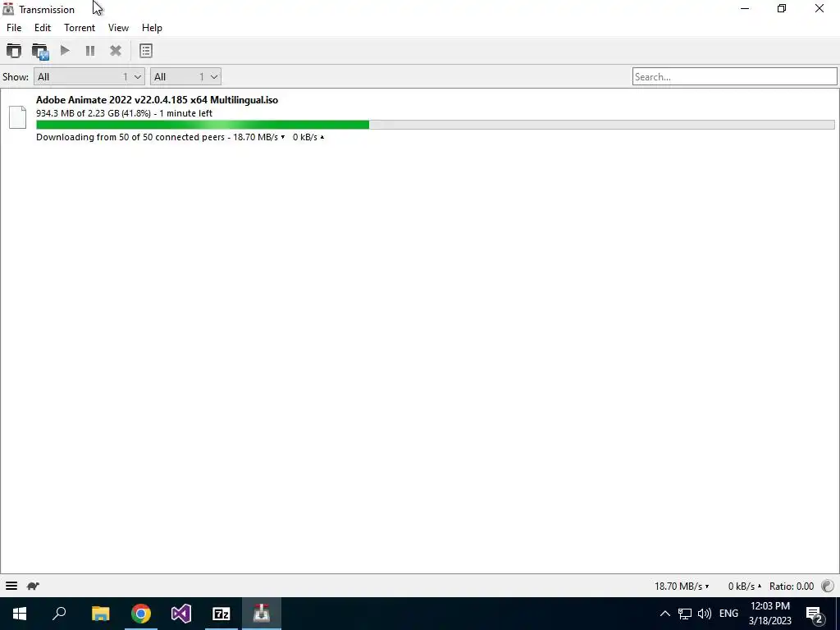The image size is (840, 630).
Task: Select the Adobe Animate 2022 torrent title
Action: tap(157, 99)
